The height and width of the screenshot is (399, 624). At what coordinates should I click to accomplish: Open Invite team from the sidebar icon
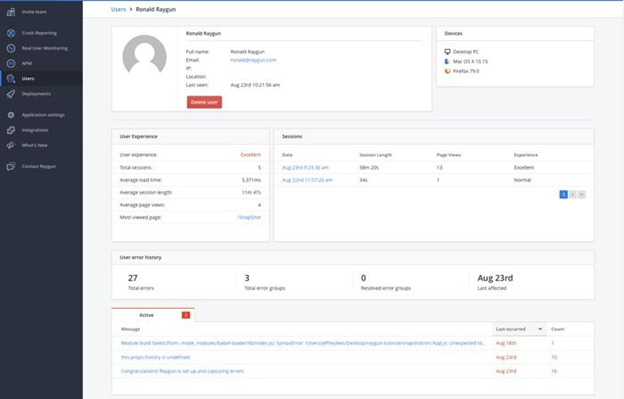pyautogui.click(x=11, y=12)
